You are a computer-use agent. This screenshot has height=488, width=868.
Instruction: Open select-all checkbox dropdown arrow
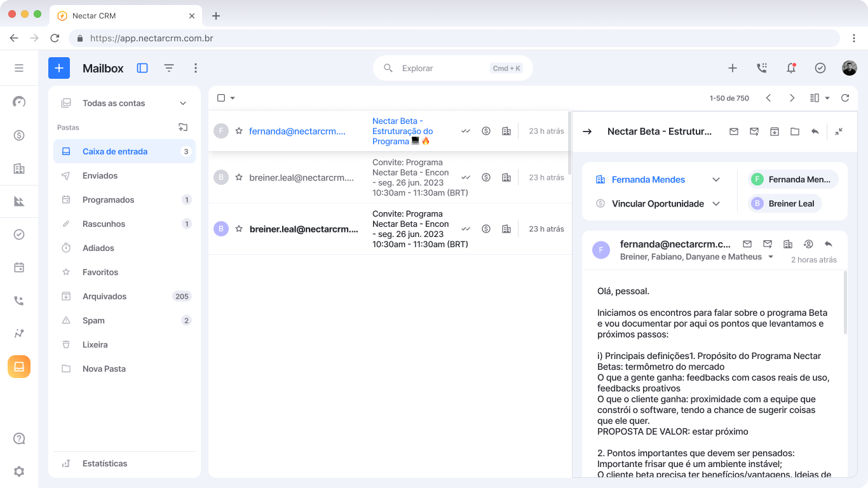click(x=233, y=98)
